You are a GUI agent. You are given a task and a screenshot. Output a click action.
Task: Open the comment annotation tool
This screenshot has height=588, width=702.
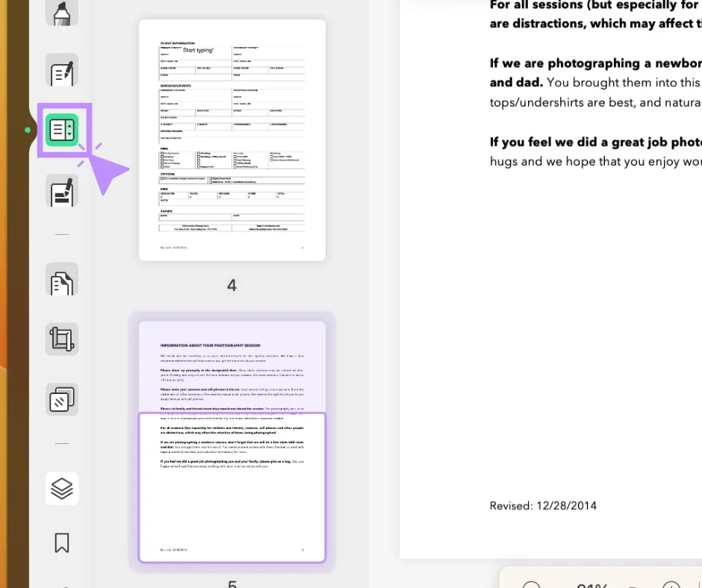(62, 70)
